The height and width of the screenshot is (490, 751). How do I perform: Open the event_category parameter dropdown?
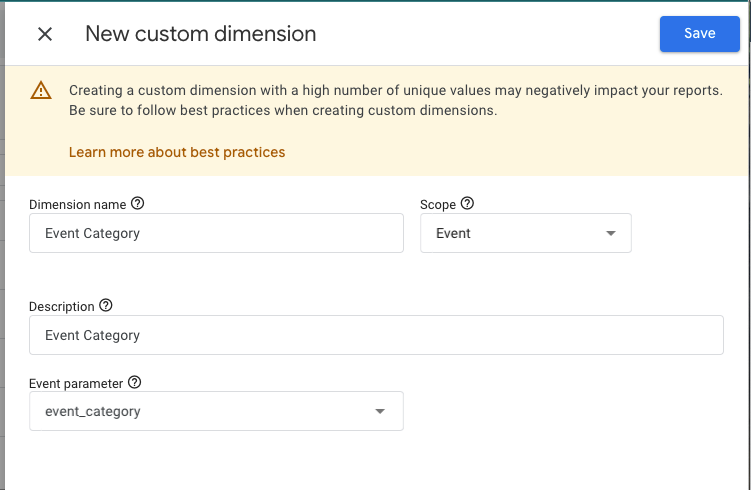click(x=216, y=411)
